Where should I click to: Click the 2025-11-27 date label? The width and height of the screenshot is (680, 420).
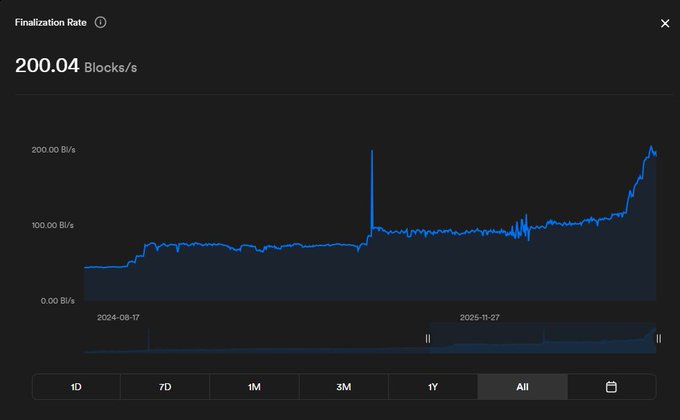[x=480, y=318]
